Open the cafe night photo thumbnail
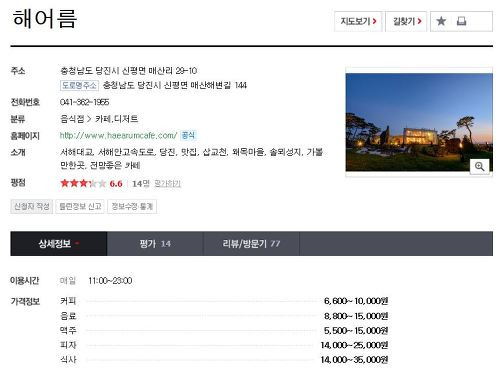 419,122
